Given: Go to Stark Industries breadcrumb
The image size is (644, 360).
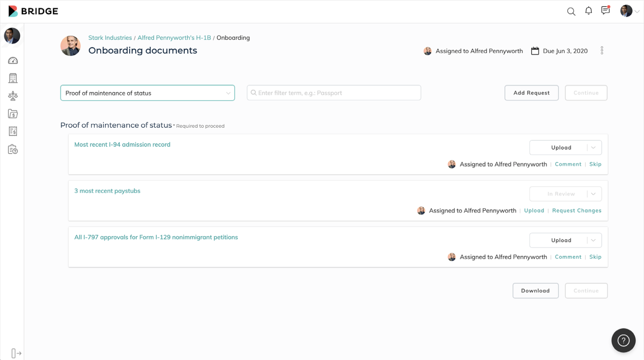Looking at the screenshot, I should point(110,38).
